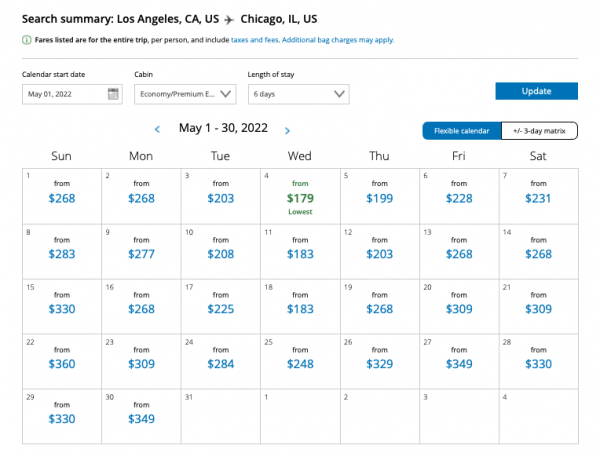Viewport: 600px width, 460px height.
Task: Go to previous month with left arrow
Action: point(157,130)
